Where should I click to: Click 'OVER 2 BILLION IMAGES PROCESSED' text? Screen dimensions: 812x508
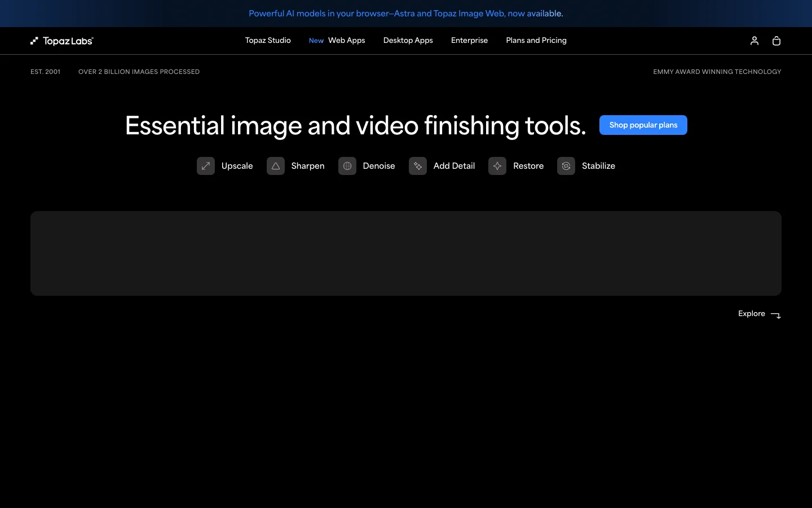pos(139,72)
